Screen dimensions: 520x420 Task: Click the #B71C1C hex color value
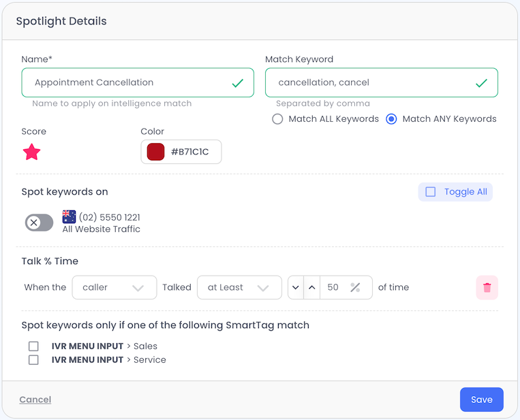point(189,152)
